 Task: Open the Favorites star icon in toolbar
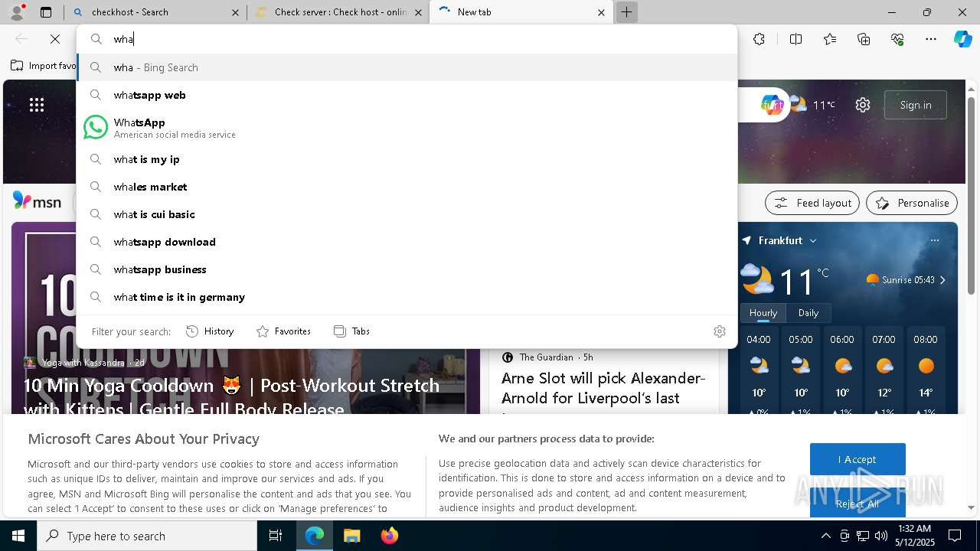[830, 39]
